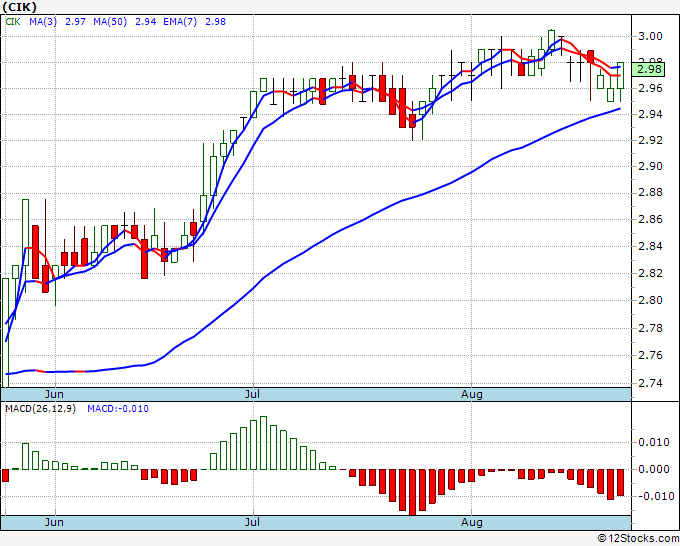Click the 2.92 price axis label
The width and height of the screenshot is (680, 546).
[x=650, y=141]
